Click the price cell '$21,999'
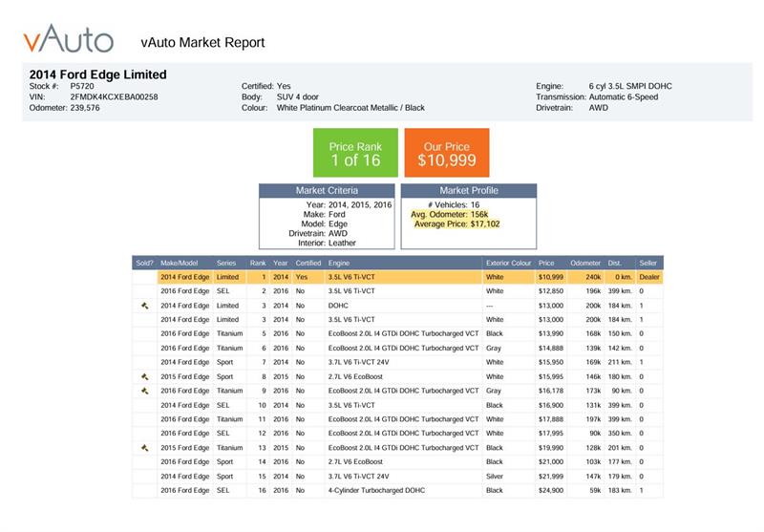This screenshot has height=532, width=764. pyautogui.click(x=551, y=477)
